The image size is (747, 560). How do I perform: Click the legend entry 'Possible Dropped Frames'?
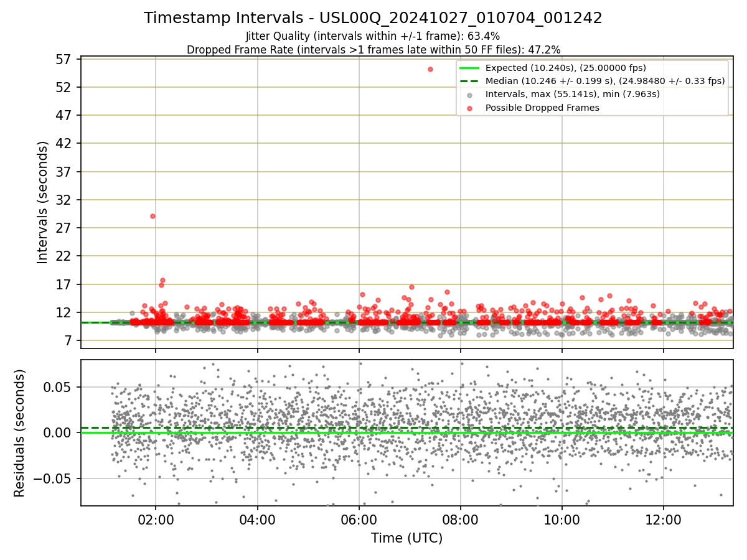click(x=542, y=108)
